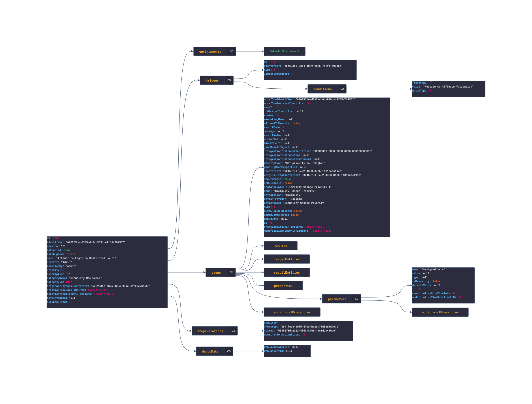The image size is (532, 404).
Task: Click the AssignedUsers parameter node
Action: click(443, 285)
